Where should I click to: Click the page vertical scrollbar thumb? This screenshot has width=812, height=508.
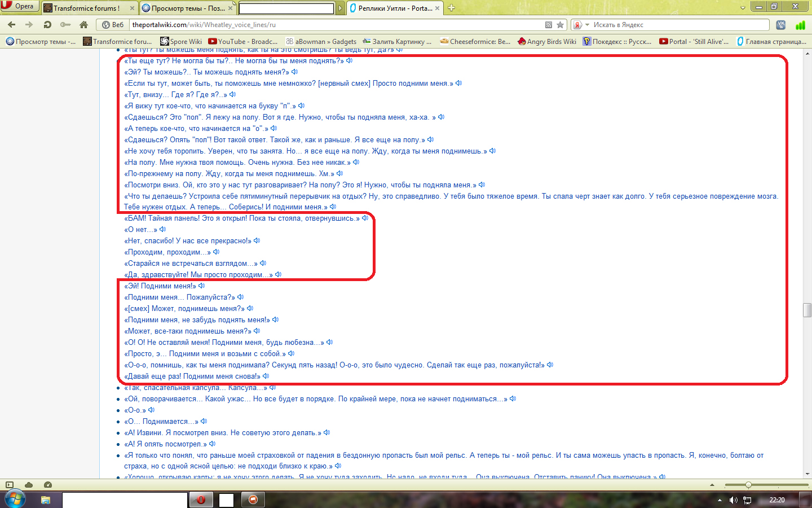tap(807, 310)
